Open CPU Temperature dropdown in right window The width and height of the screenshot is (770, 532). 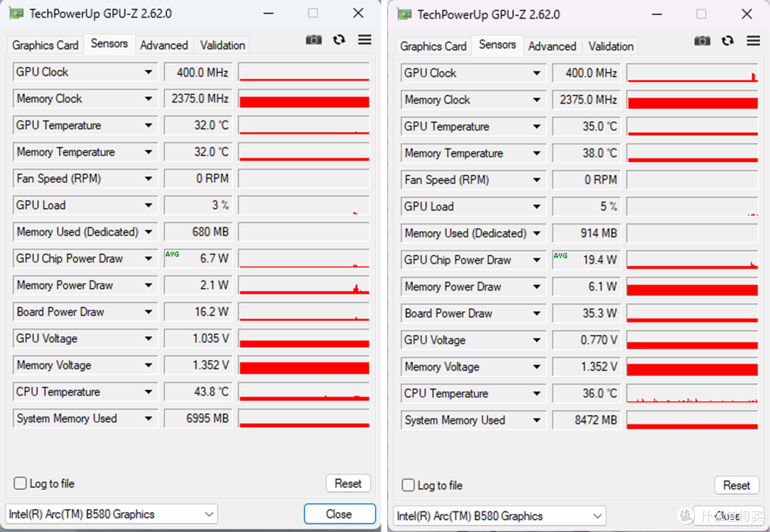pos(537,394)
